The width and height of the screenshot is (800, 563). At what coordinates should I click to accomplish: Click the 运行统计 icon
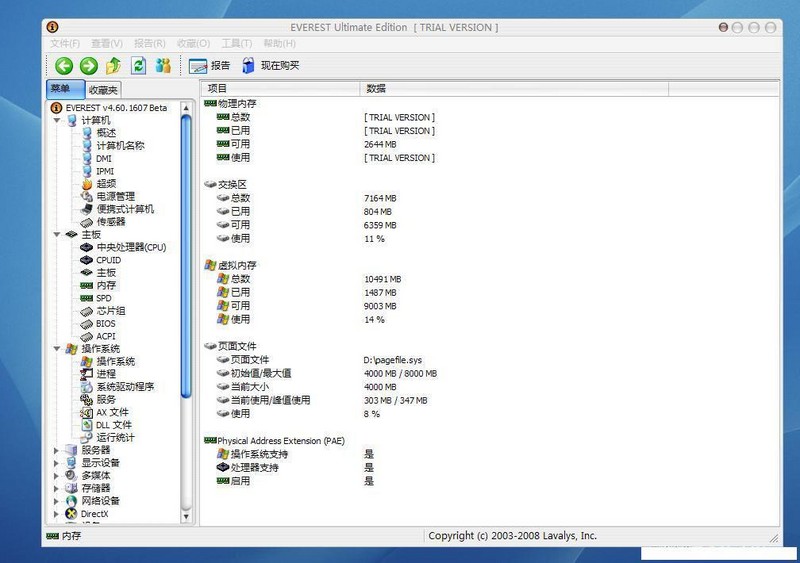(87, 437)
